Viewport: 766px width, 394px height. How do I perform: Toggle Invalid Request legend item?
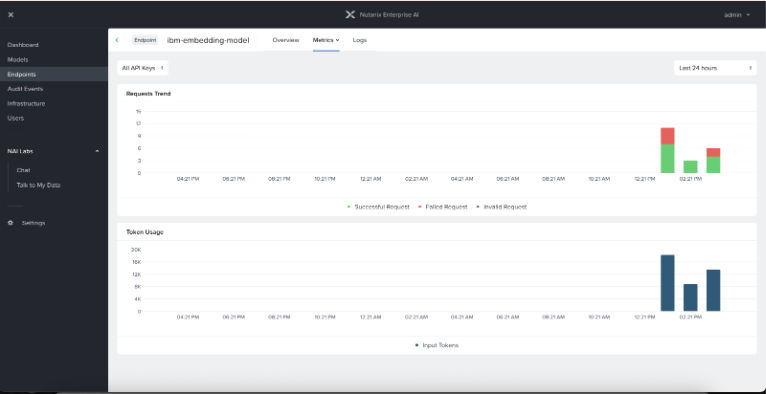tap(501, 207)
